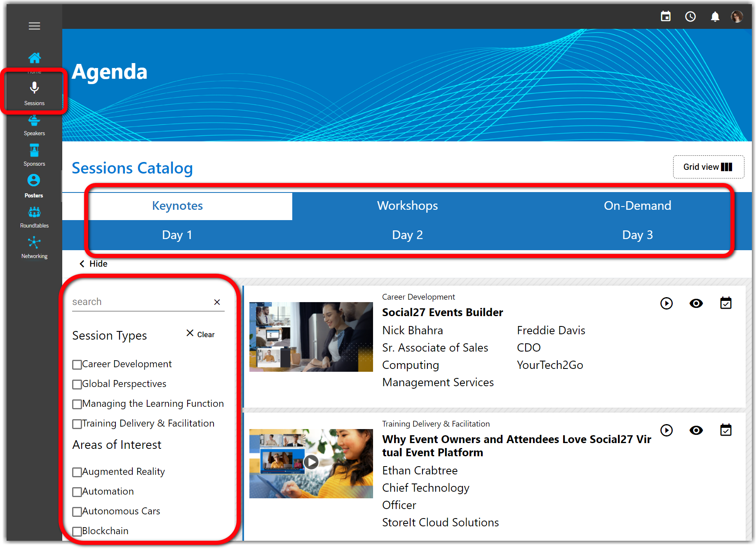Screen dimensions: 756x549
Task: Switch to the Workshops tab
Action: [407, 206]
